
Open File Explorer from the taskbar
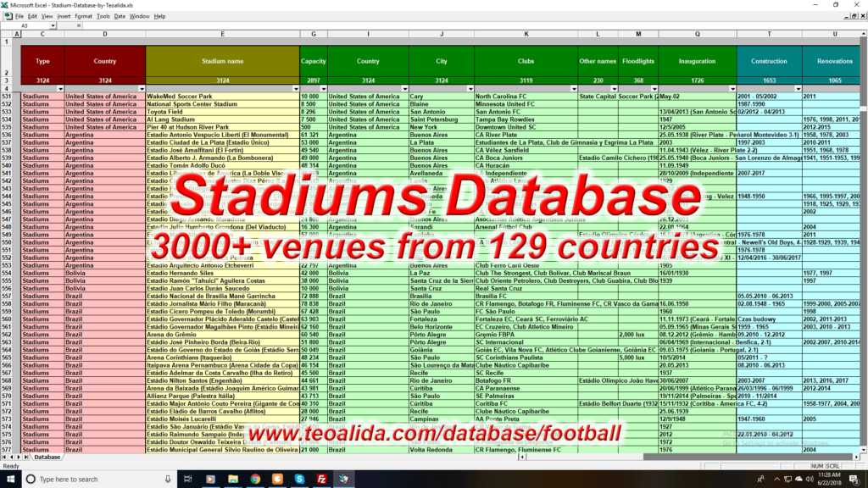click(x=234, y=479)
